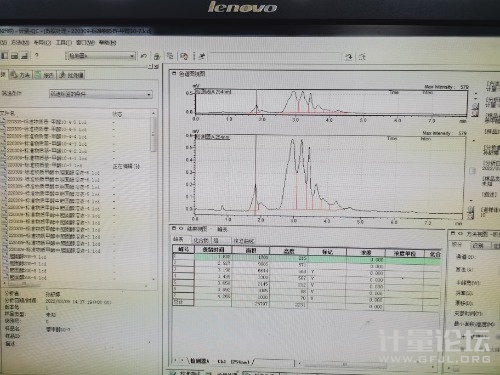
Task: Open the 窗口(W) menu
Action: [85, 43]
